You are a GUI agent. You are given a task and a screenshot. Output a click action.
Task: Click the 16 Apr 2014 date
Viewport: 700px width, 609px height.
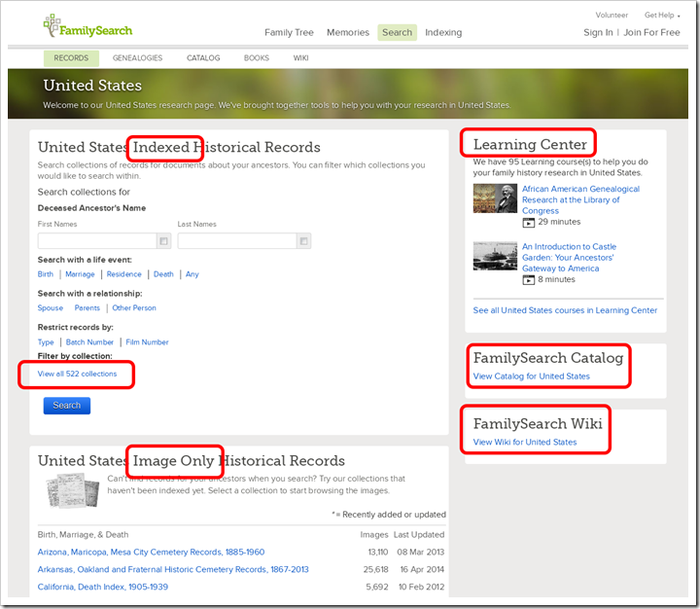tap(422, 570)
